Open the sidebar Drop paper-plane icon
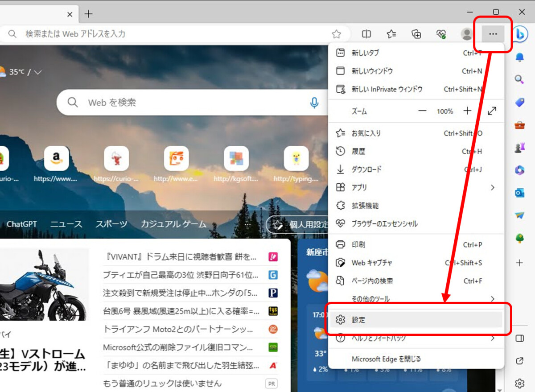This screenshot has width=535, height=392. click(519, 215)
